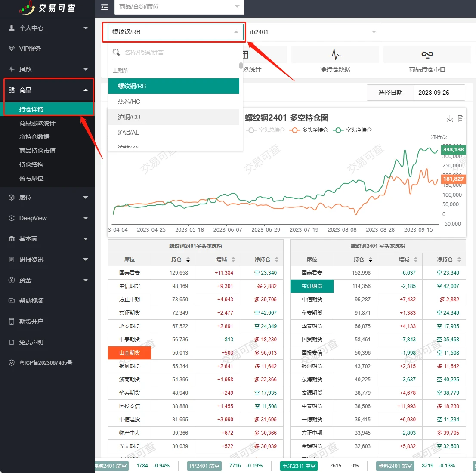Click the 基本面 layers icon
Image resolution: width=476 pixels, height=473 pixels.
pos(12,239)
